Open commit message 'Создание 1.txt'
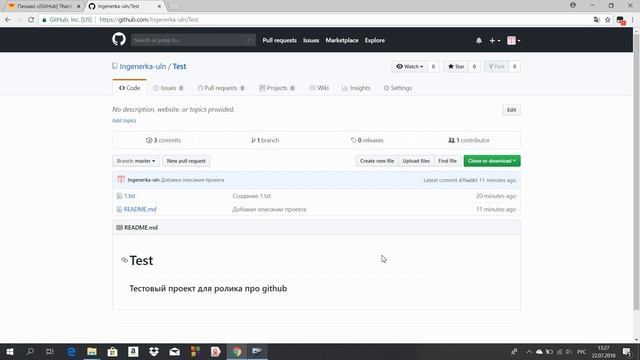 click(252, 196)
